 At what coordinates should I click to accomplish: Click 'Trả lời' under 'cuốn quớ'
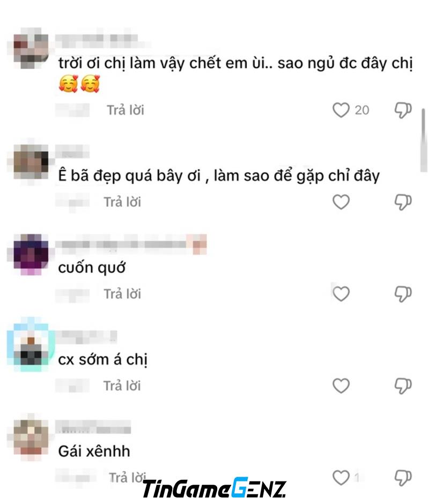click(x=122, y=294)
